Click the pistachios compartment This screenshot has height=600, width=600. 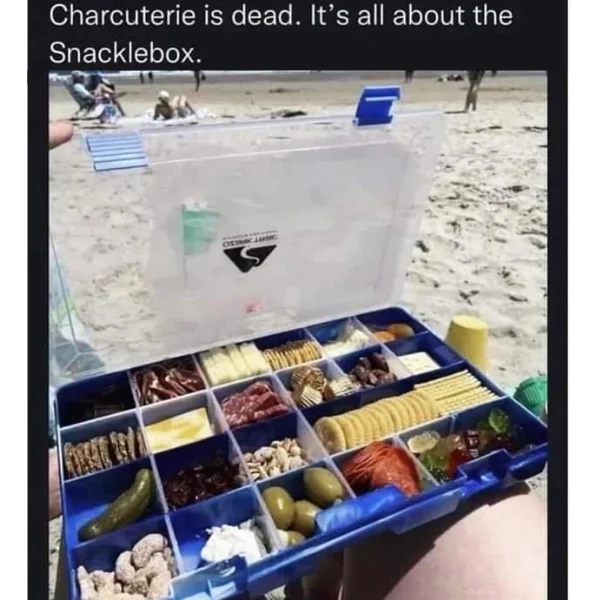[274, 456]
